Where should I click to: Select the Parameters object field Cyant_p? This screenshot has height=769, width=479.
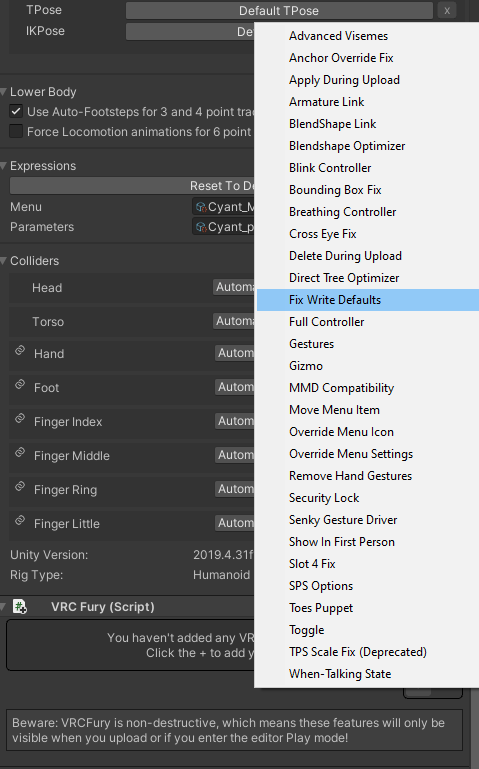coord(224,227)
